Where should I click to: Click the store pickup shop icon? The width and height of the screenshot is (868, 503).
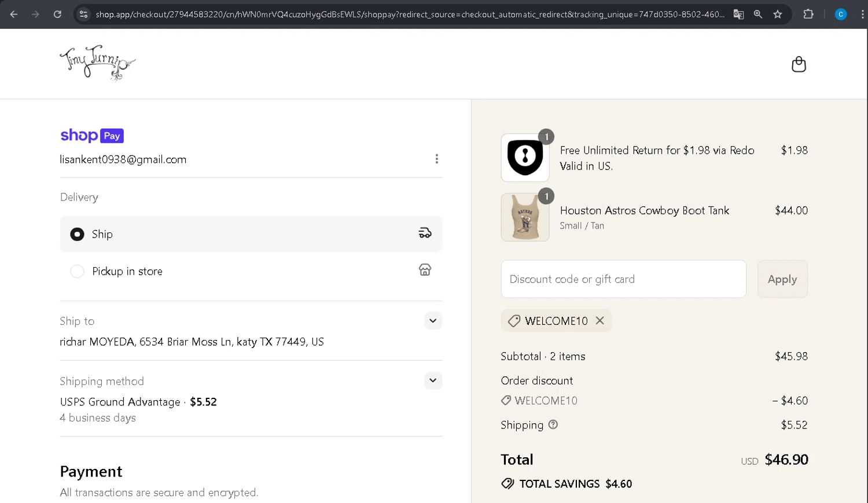coord(425,269)
